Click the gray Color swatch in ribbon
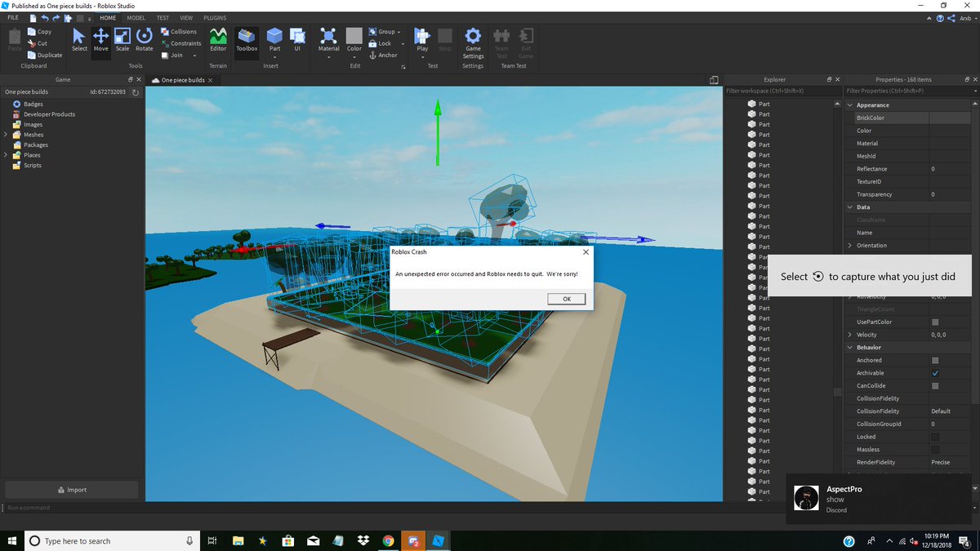Viewport: 980px width, 551px height. point(354,36)
